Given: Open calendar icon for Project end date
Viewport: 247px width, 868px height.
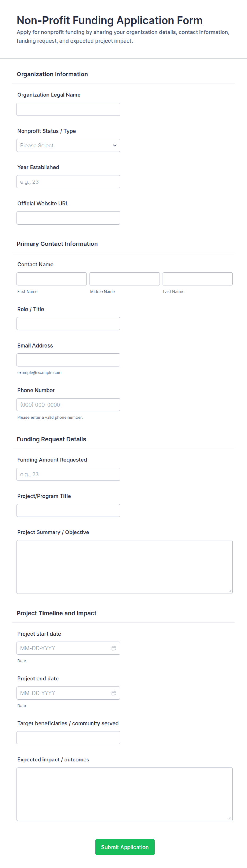Looking at the screenshot, I should coord(114,693).
